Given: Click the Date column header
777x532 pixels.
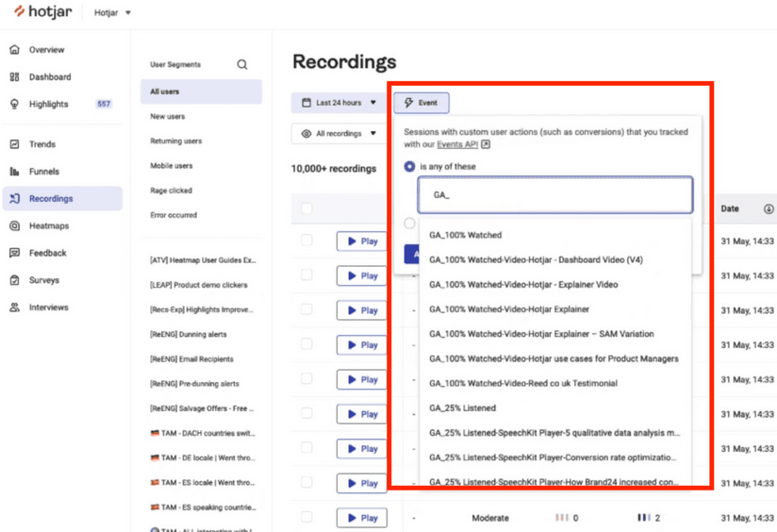Looking at the screenshot, I should click(730, 208).
